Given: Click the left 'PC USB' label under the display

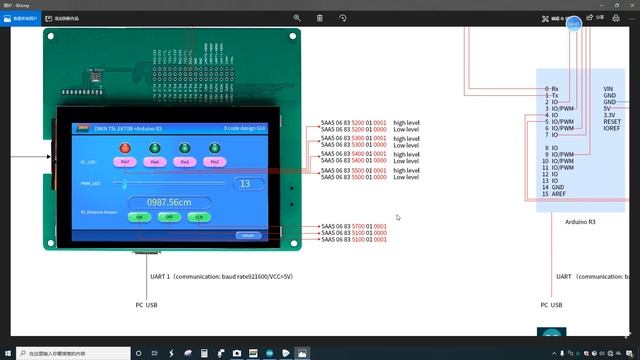Looking at the screenshot, I should (x=147, y=305).
